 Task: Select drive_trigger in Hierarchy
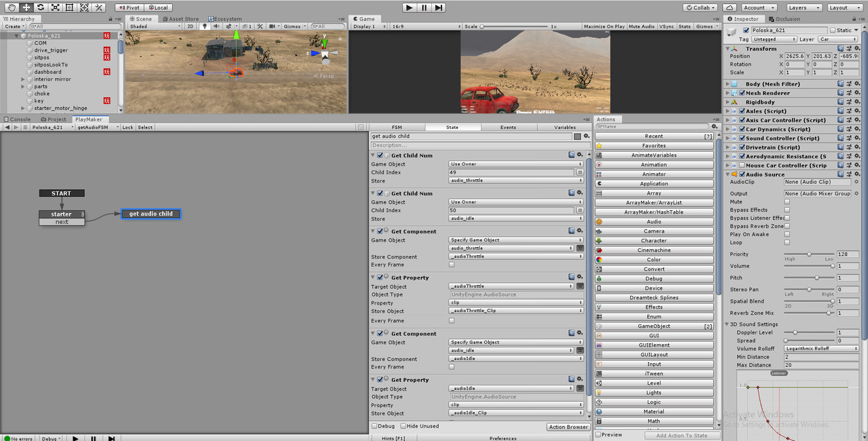(x=51, y=50)
